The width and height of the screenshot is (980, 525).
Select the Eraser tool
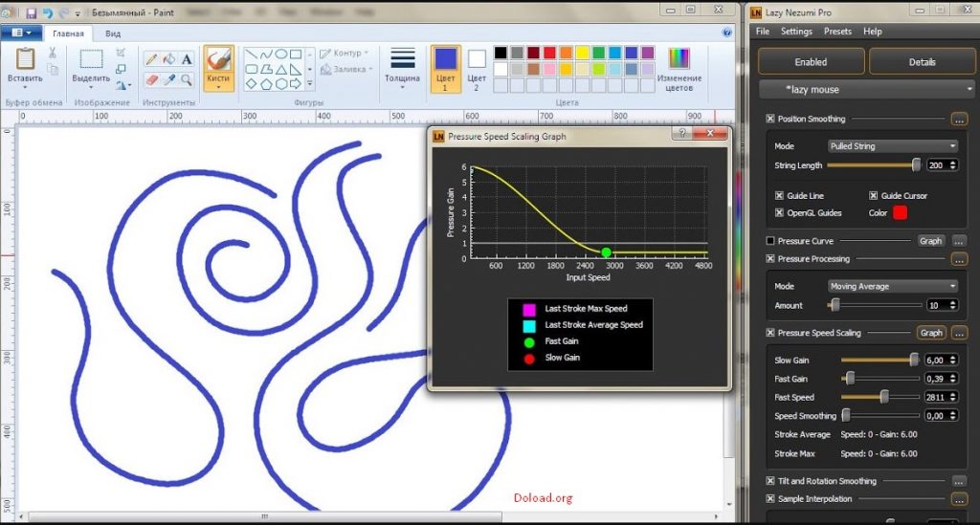click(151, 79)
